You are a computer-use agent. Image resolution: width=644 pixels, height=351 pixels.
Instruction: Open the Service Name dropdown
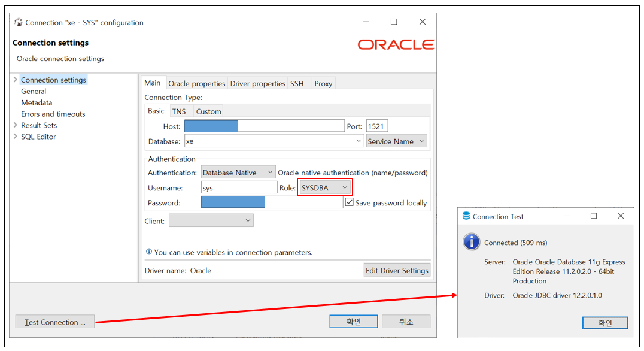tap(396, 141)
